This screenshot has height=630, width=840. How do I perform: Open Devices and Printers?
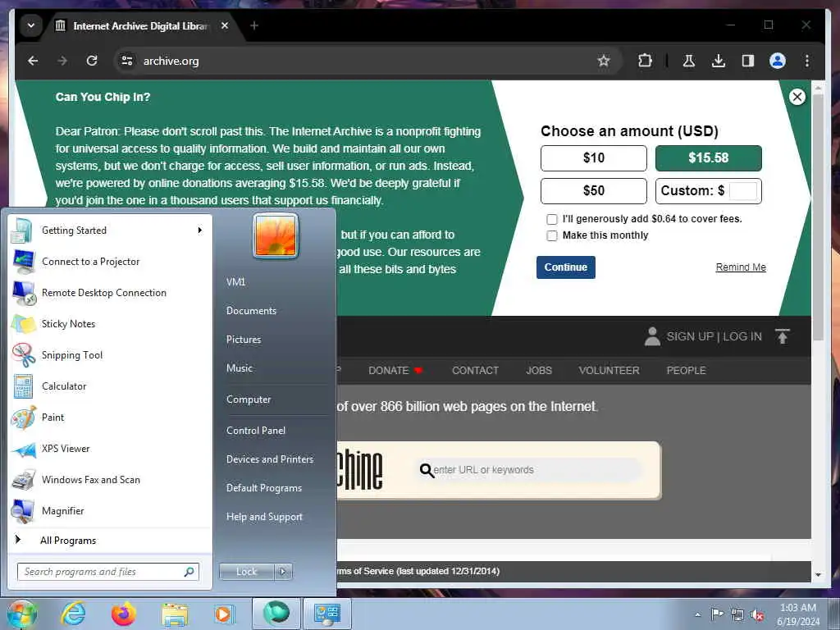(x=269, y=459)
